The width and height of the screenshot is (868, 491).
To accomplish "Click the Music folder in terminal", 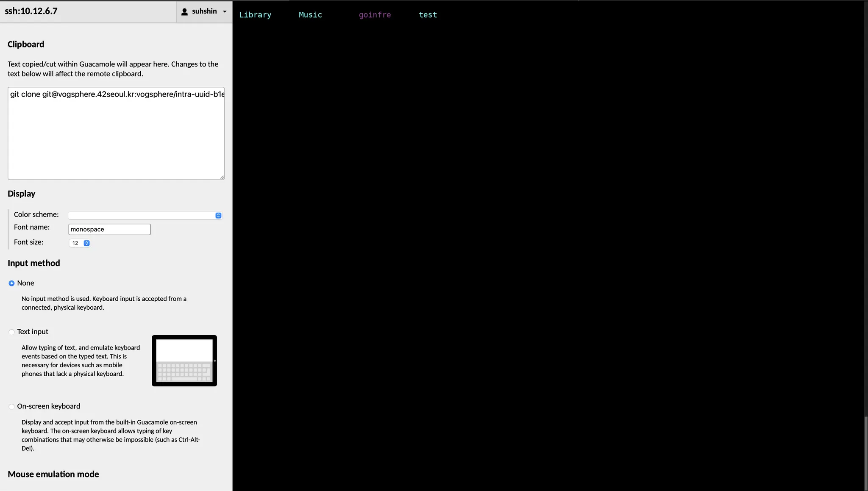I will click(x=310, y=15).
